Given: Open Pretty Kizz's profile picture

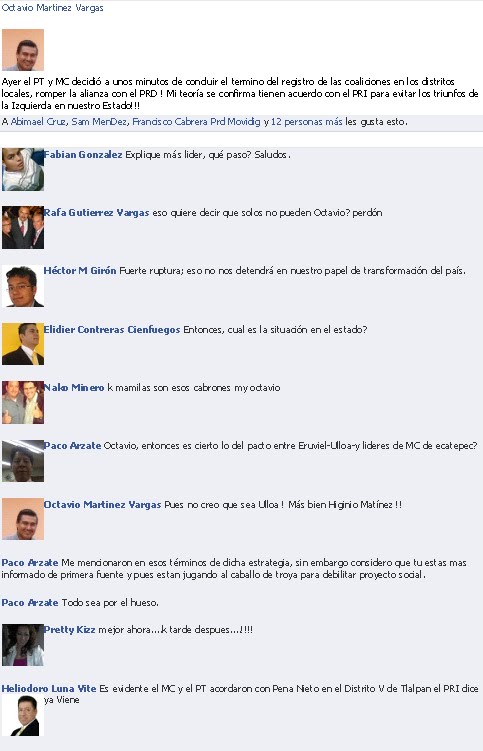Looking at the screenshot, I should click(23, 645).
